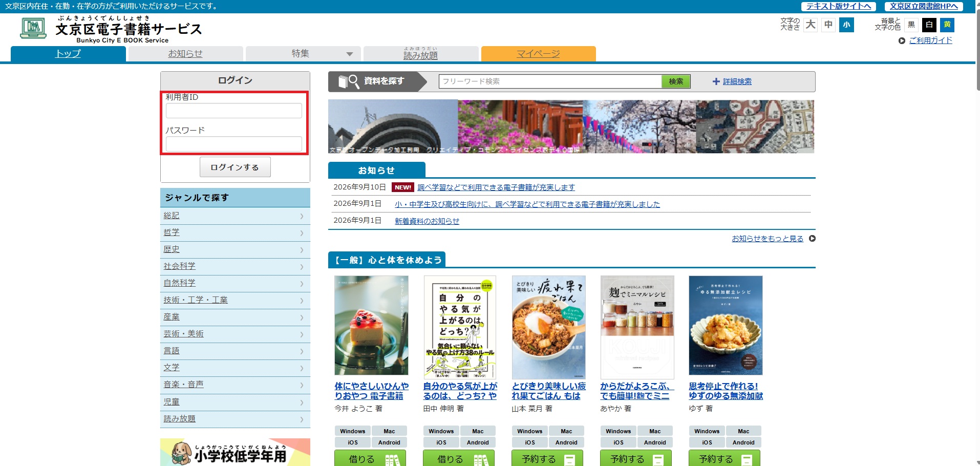The height and width of the screenshot is (466, 980).
Task: Click the Bunkyo E-Book Service logo icon
Action: click(x=33, y=28)
